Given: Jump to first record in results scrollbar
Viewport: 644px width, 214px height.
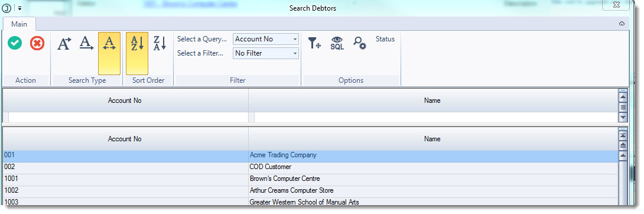Looking at the screenshot, I should click(x=623, y=135).
